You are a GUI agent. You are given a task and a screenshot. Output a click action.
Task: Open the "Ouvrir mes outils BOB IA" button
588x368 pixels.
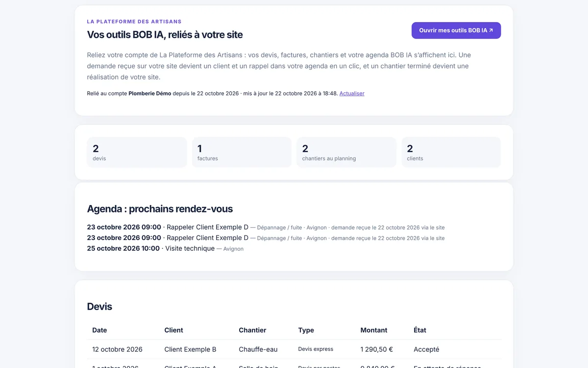tap(456, 30)
